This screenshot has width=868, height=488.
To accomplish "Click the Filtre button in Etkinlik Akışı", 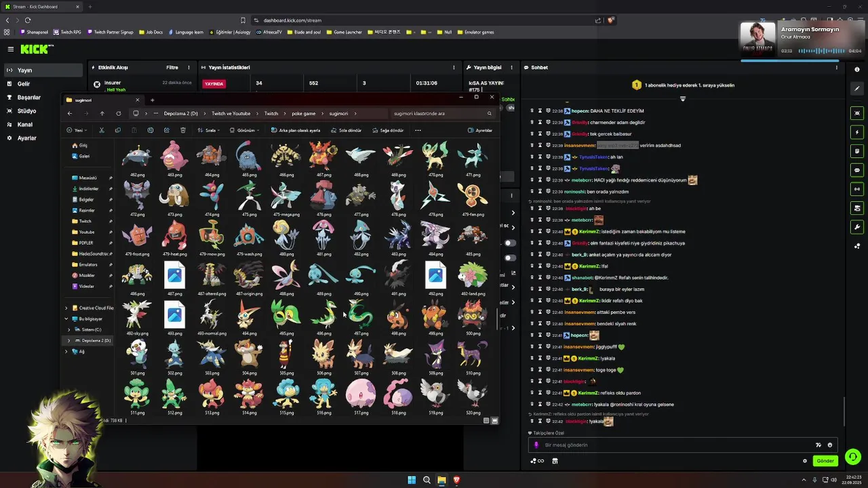I will (x=172, y=67).
